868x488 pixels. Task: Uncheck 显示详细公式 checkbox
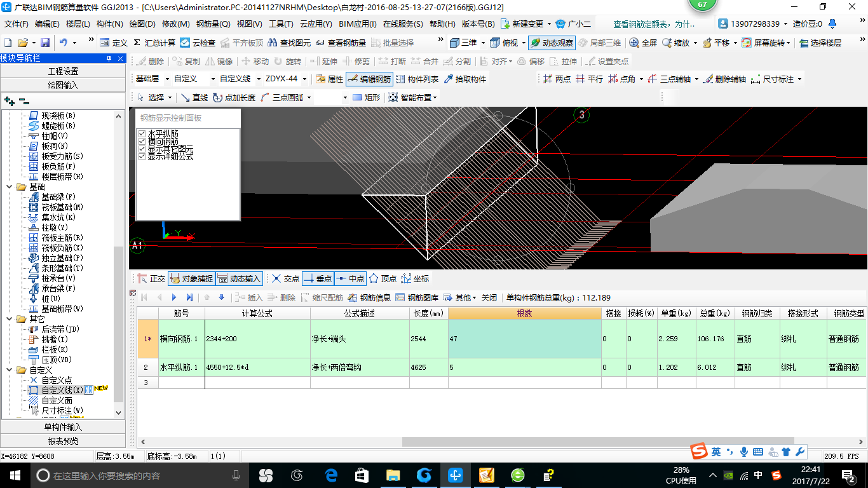coord(142,156)
